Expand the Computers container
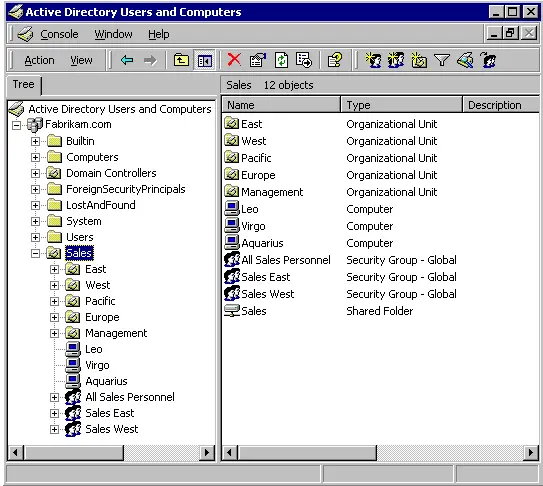Screen dimensions: 543x486 (35, 157)
